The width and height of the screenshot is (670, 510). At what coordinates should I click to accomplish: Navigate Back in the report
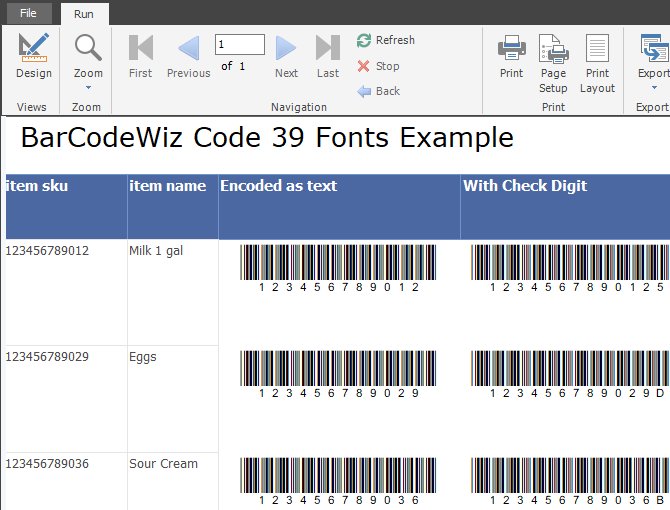379,91
